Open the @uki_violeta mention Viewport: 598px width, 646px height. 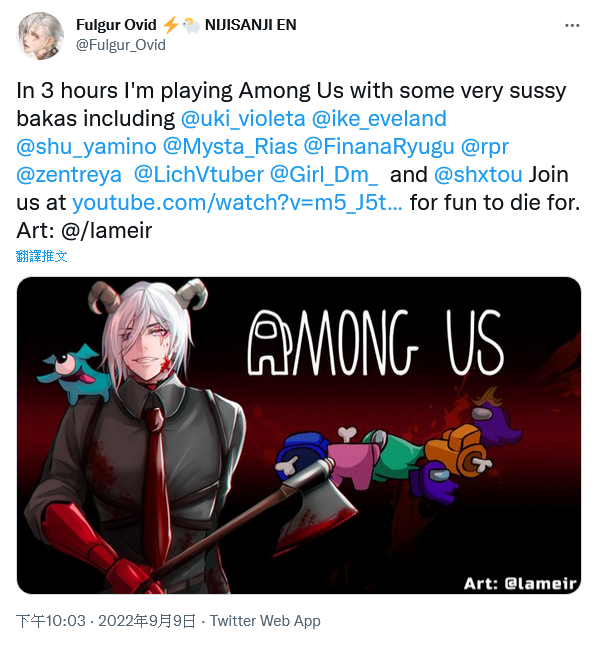pyautogui.click(x=243, y=119)
